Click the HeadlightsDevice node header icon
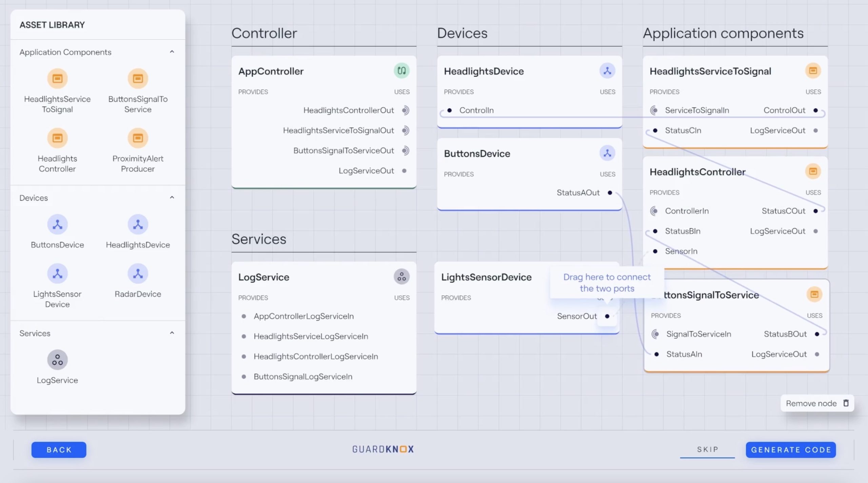This screenshot has height=483, width=868. [607, 71]
